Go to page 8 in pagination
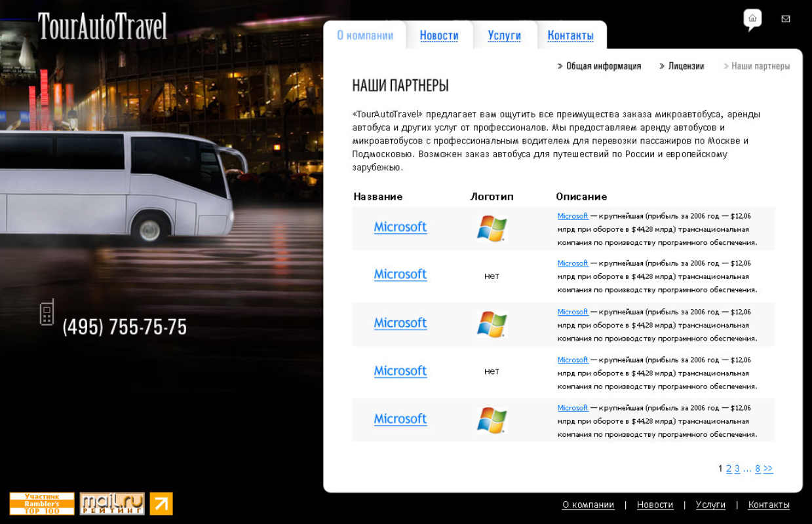The width and height of the screenshot is (812, 524). point(758,469)
